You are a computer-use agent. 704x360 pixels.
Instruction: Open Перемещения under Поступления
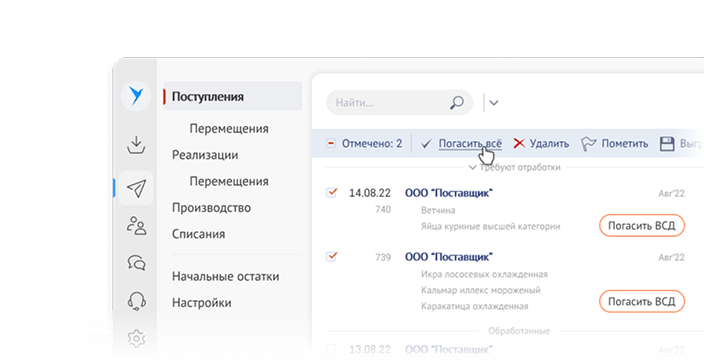pyautogui.click(x=229, y=128)
